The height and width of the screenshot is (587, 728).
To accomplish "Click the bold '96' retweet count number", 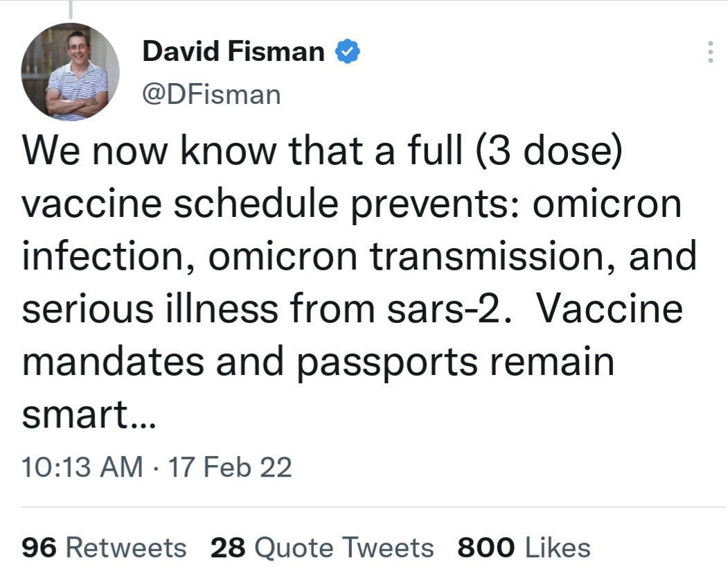I will pyautogui.click(x=39, y=547).
